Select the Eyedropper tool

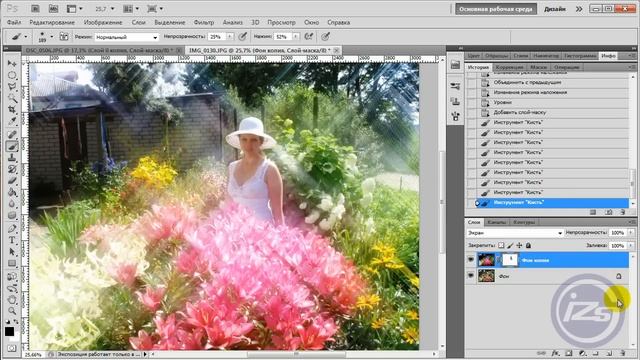[12, 121]
